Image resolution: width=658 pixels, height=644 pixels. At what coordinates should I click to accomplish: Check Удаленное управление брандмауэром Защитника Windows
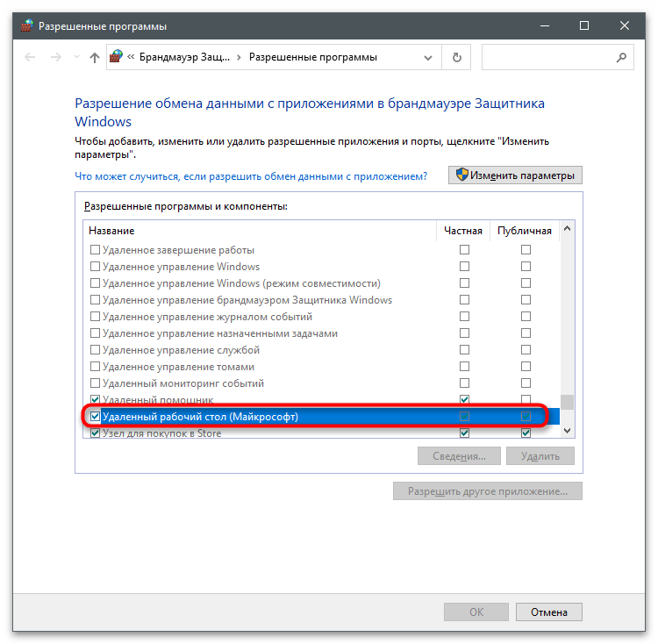click(96, 300)
